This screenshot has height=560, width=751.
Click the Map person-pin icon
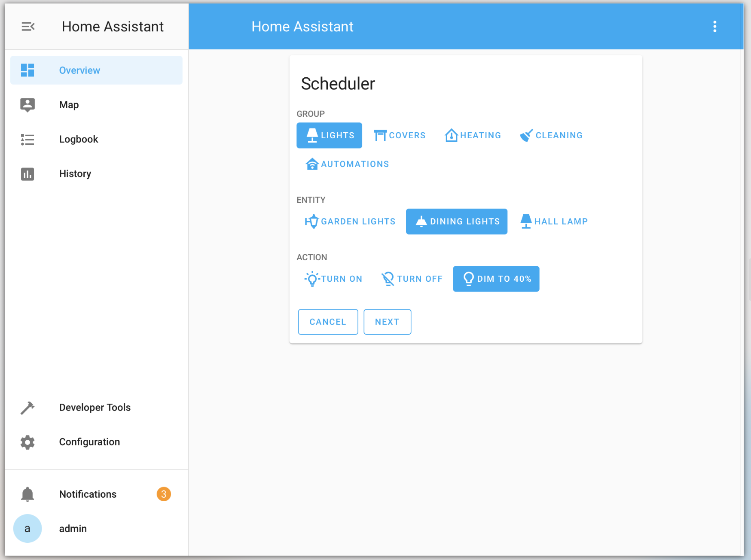coord(27,105)
